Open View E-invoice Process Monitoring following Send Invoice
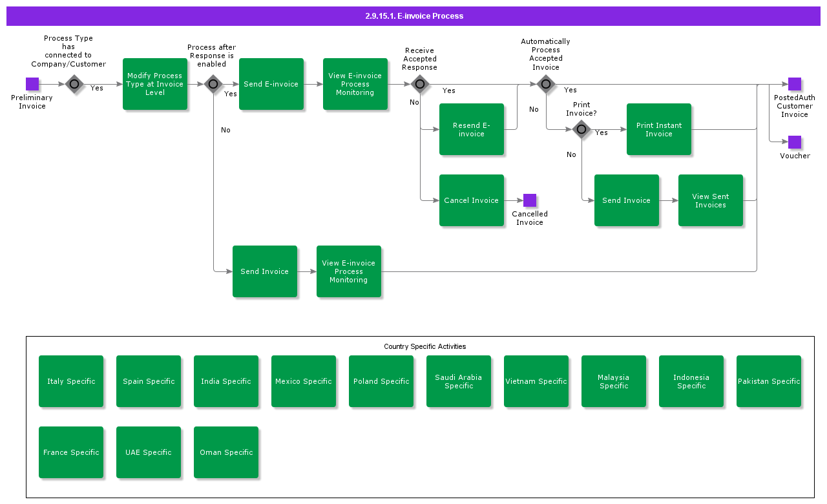Screen dimensions: 827x504 [349, 271]
